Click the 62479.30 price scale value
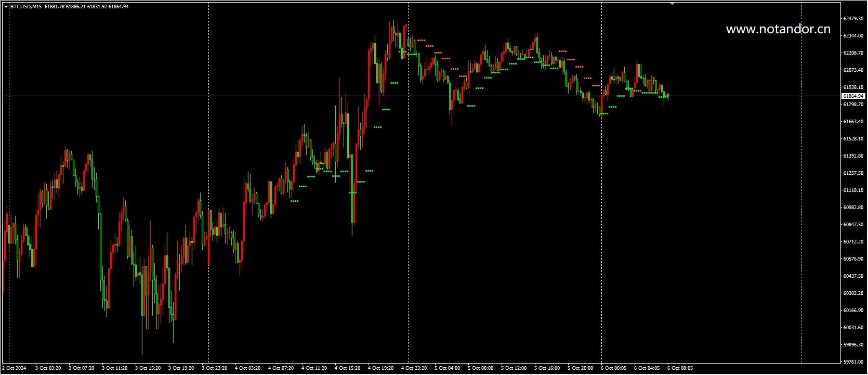 [x=853, y=19]
